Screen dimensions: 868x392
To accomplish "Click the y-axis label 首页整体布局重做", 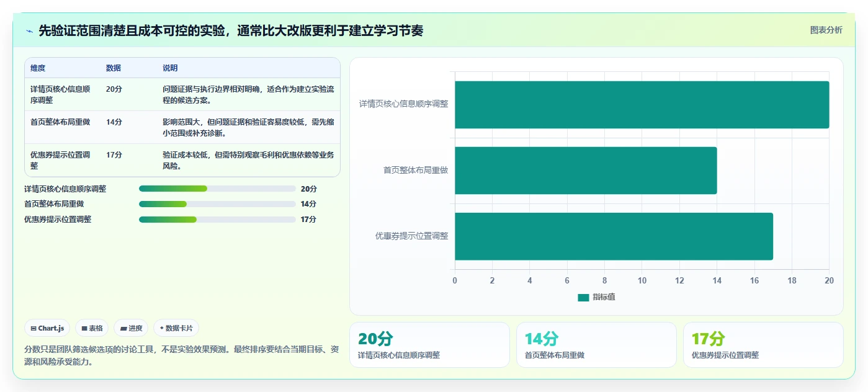I will (416, 170).
